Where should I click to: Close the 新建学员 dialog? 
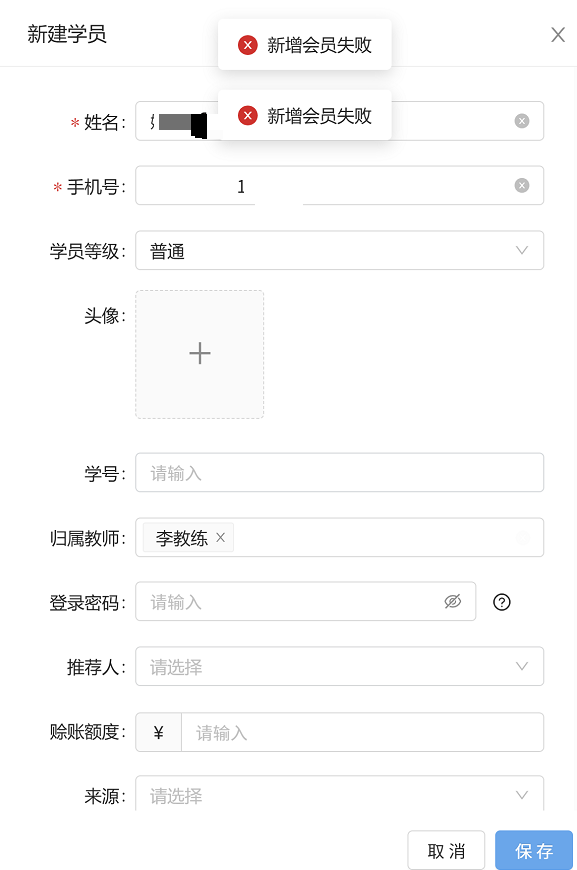558,34
